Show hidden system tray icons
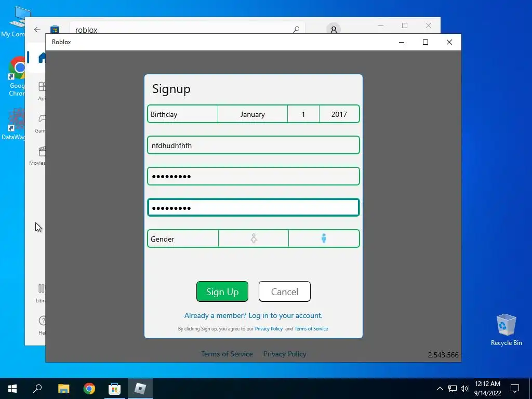 coord(440,389)
